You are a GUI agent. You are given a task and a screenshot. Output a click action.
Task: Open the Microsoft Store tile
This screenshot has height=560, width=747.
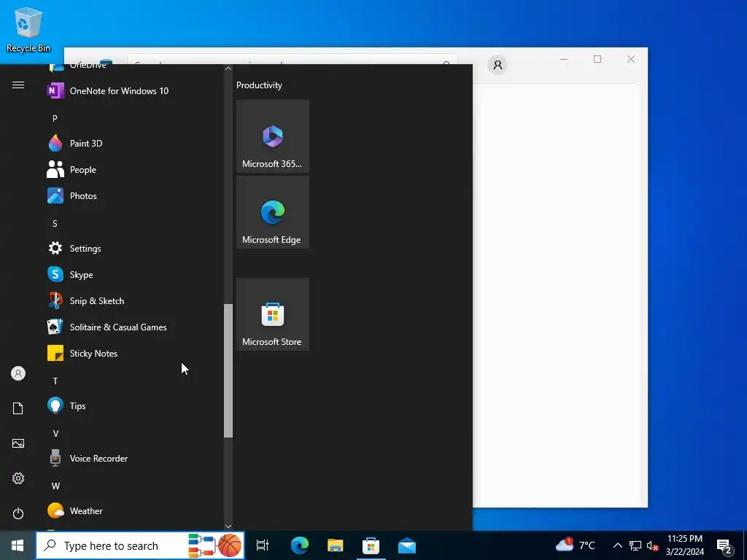pos(273,314)
